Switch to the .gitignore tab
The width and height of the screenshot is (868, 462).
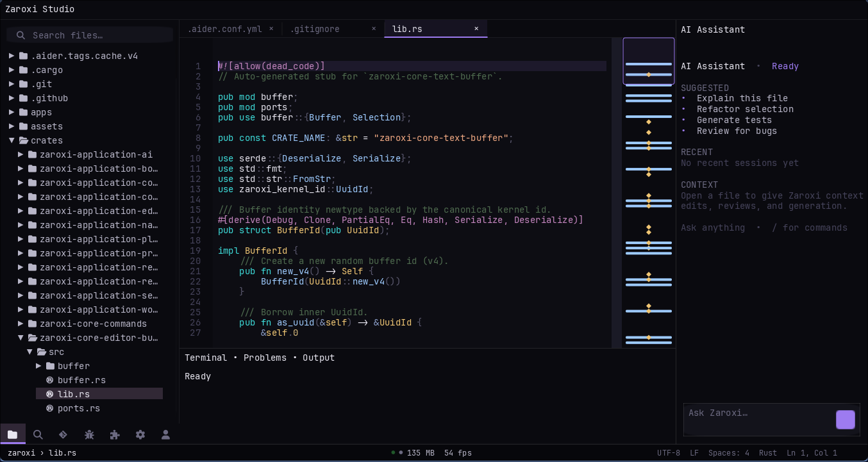333,29
